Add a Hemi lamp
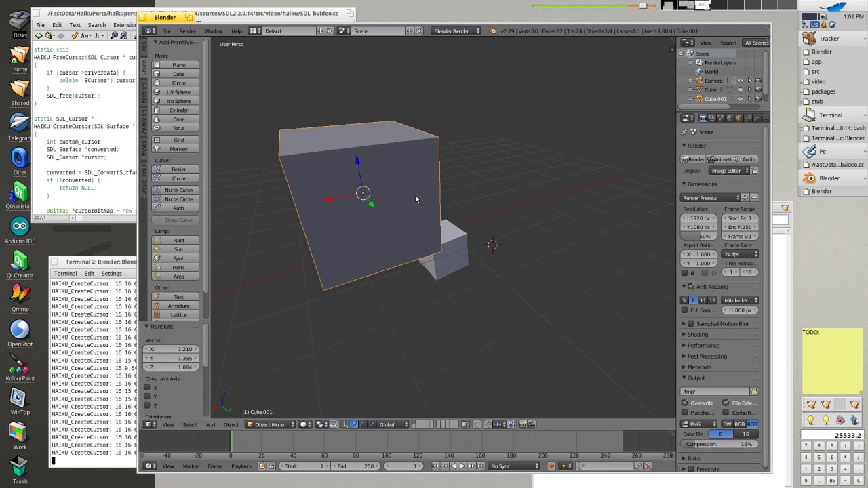This screenshot has height=488, width=868. coord(176,268)
